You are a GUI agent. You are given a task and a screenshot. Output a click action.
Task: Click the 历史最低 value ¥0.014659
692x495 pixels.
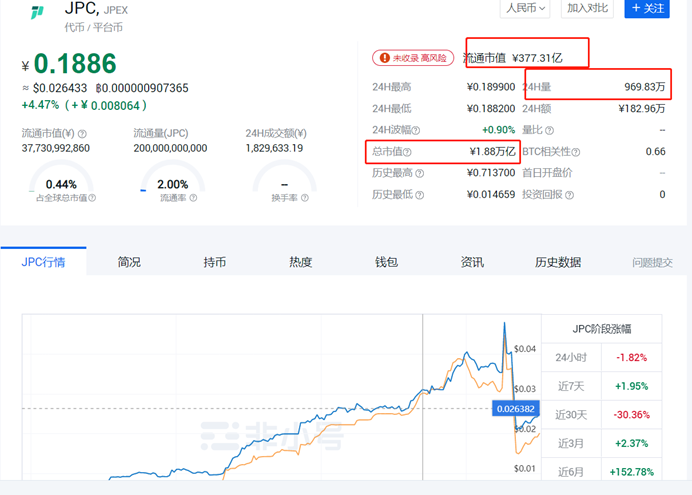pyautogui.click(x=491, y=195)
